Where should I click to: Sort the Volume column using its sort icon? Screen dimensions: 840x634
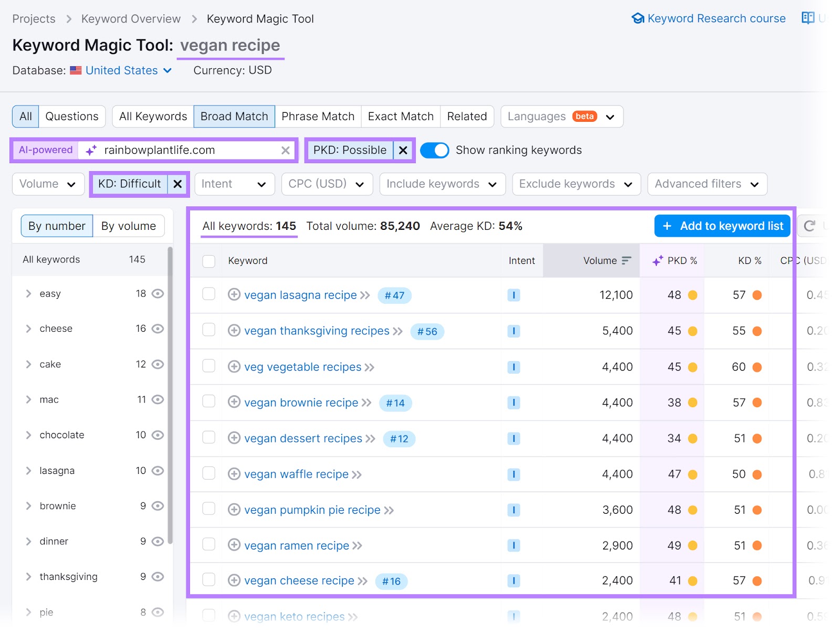tap(626, 260)
